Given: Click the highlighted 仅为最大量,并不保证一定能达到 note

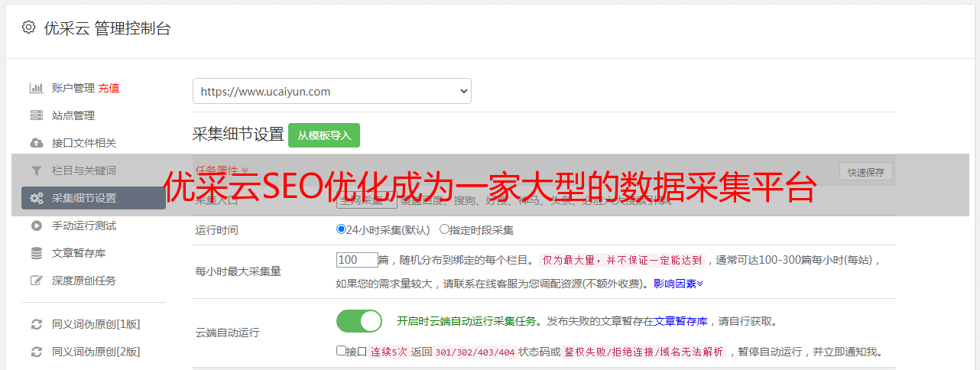Looking at the screenshot, I should [622, 260].
